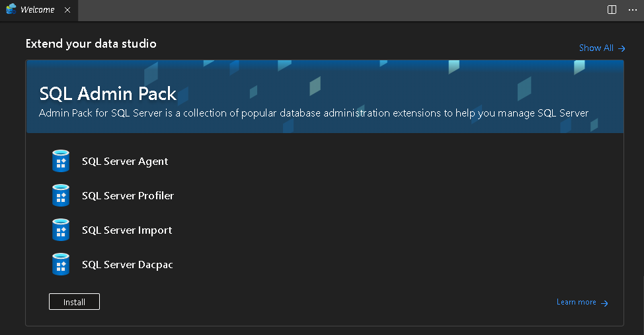Click the SQL Server Profiler extension icon

61,195
